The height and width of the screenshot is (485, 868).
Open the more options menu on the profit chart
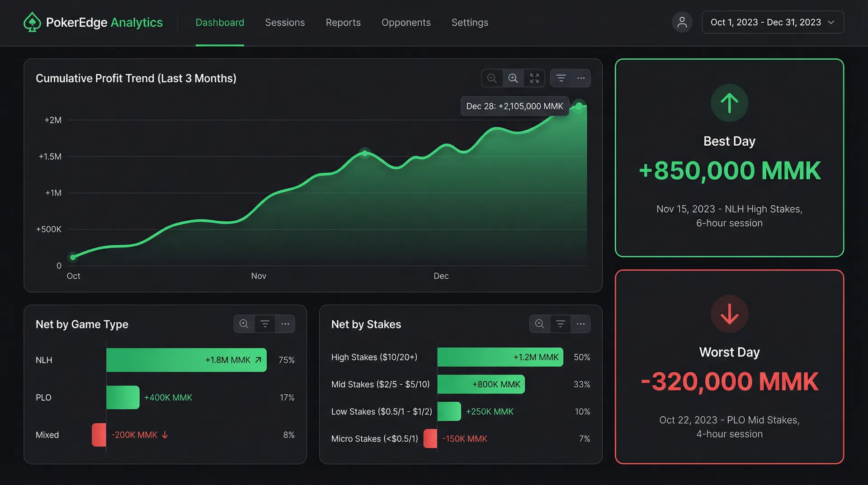pyautogui.click(x=580, y=78)
